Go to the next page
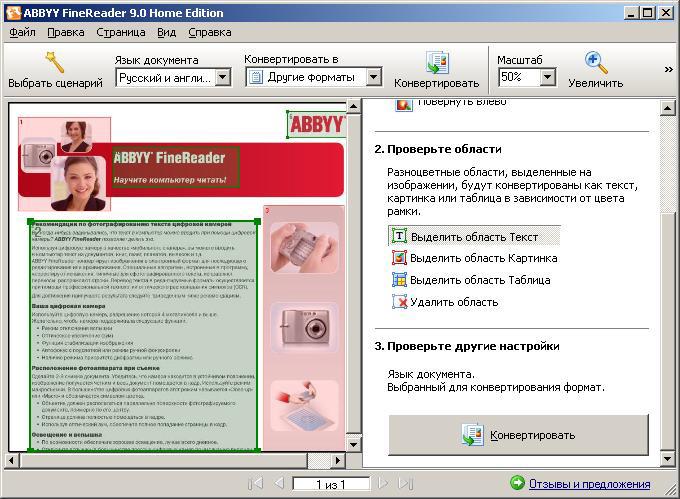This screenshot has width=680, height=499. click(x=383, y=483)
